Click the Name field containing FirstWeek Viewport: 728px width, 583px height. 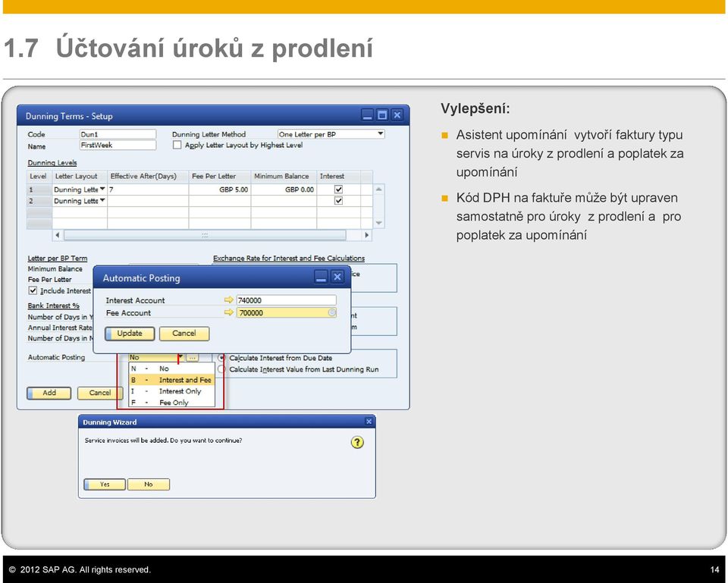click(118, 145)
